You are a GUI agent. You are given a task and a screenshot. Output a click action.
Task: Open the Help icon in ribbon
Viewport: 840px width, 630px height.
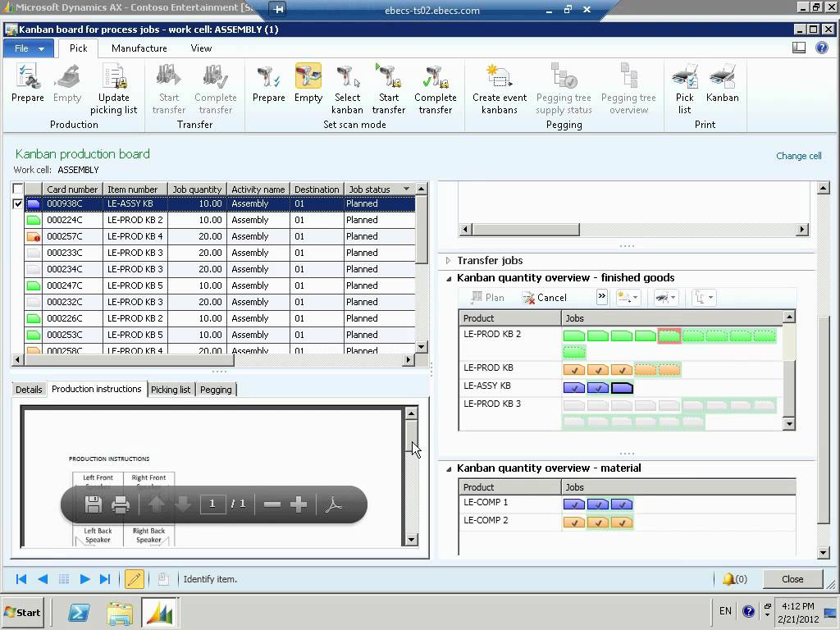click(822, 48)
